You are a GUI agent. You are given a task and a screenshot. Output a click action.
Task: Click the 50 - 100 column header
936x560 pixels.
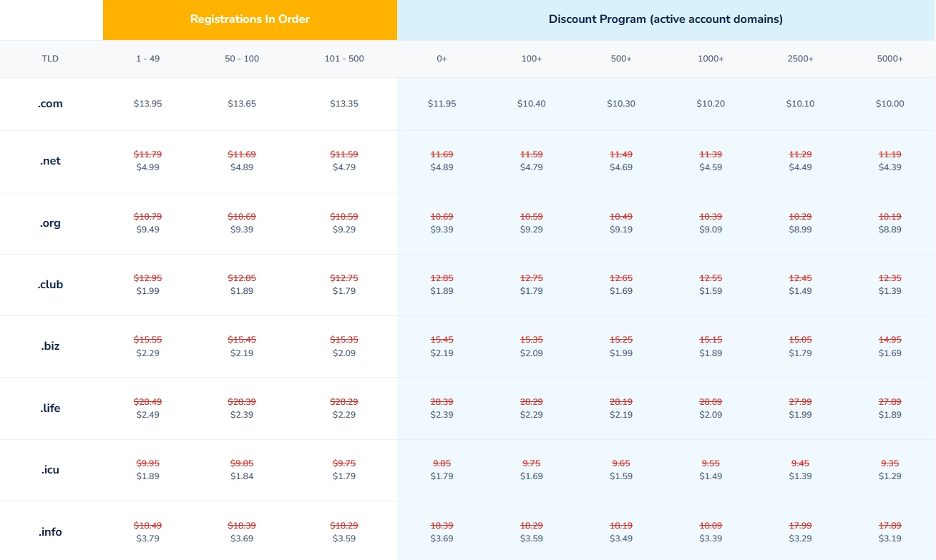[x=242, y=59]
